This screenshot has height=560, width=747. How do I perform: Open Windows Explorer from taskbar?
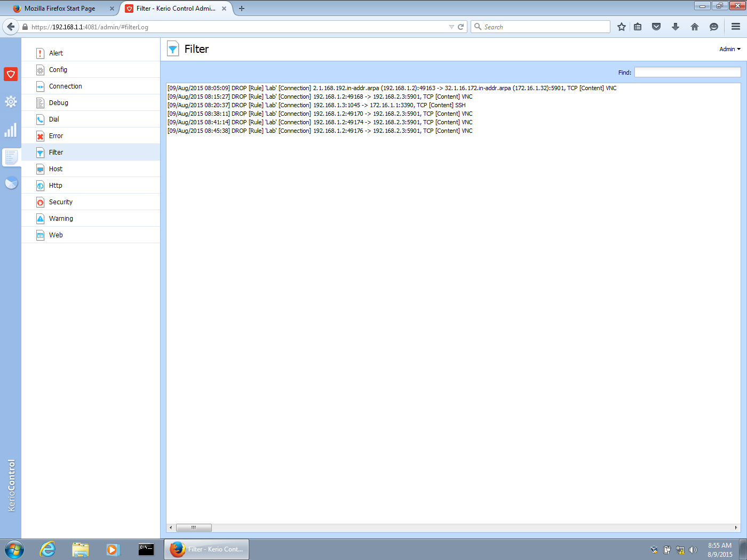coord(80,549)
